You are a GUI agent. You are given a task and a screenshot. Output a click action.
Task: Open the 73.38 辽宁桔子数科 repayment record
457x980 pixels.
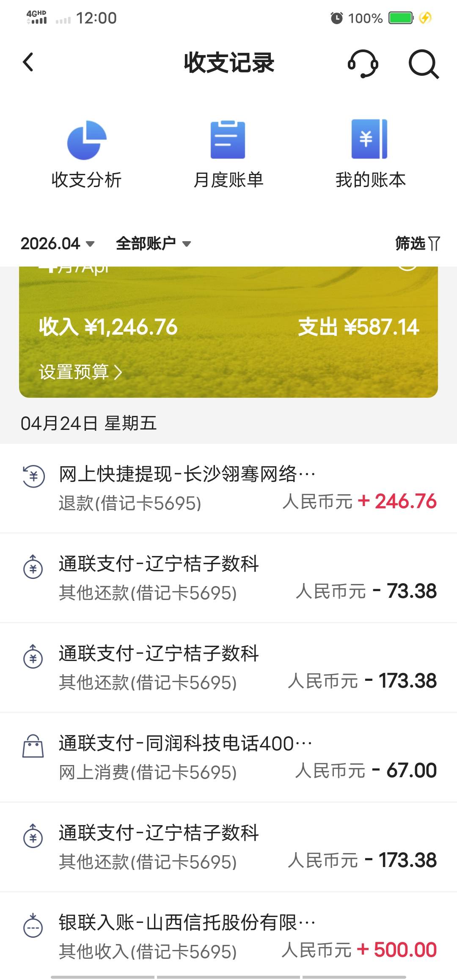pos(228,578)
